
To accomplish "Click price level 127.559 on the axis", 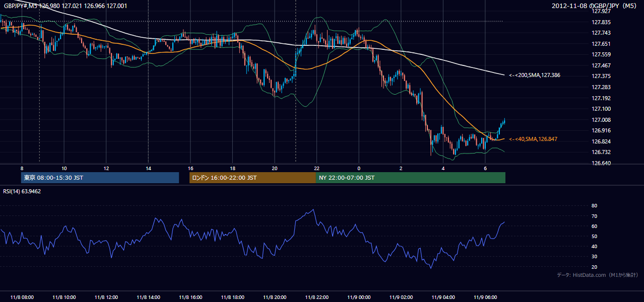I will coord(601,54).
